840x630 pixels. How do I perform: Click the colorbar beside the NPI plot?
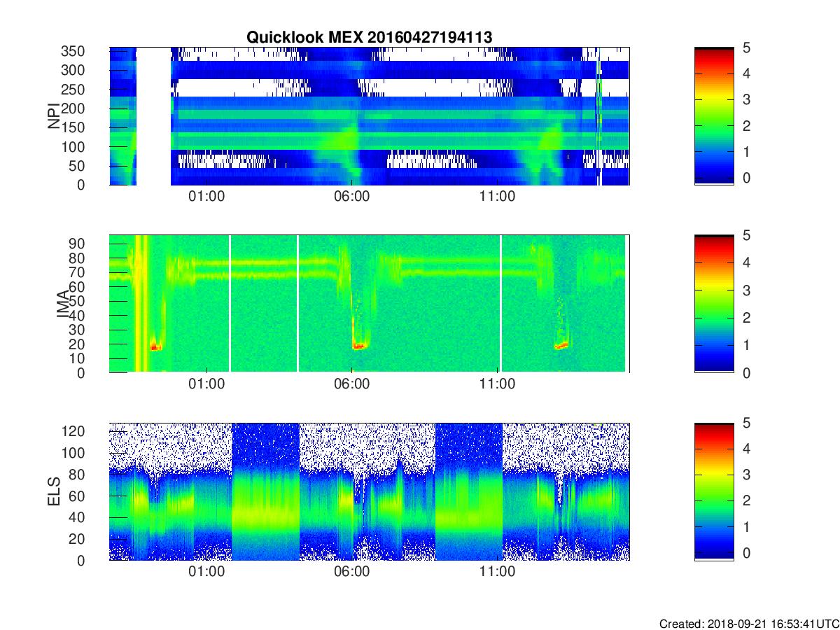pos(714,116)
